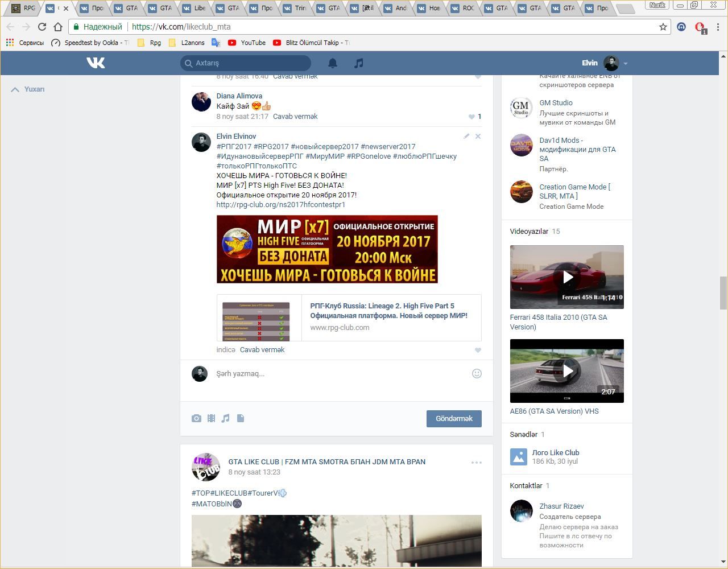The height and width of the screenshot is (569, 728).
Task: Play Ferrari 458 Italia video thumbnail
Action: (567, 277)
